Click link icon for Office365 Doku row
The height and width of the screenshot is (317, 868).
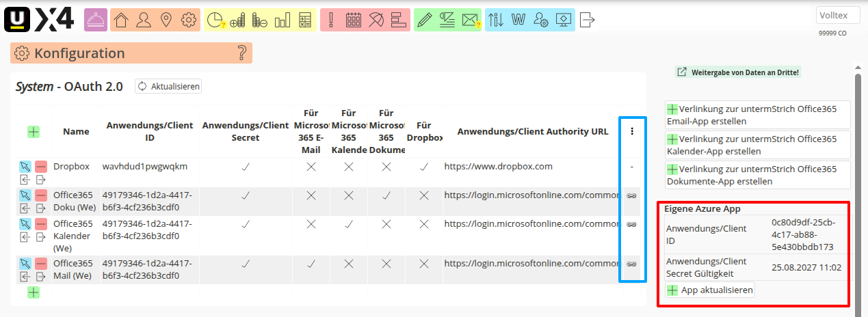click(632, 195)
